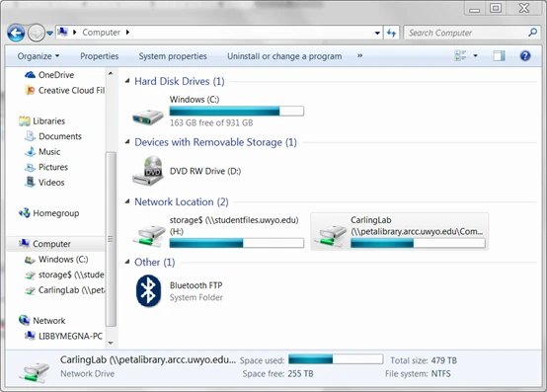
Task: Collapse Devices with Removable Storage group
Action: coord(127,142)
